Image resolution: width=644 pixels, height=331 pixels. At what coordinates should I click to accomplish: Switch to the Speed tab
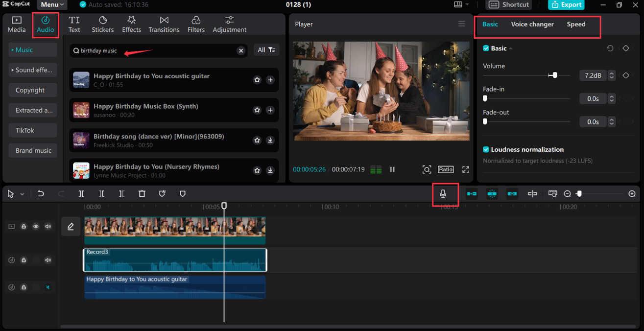pos(576,24)
